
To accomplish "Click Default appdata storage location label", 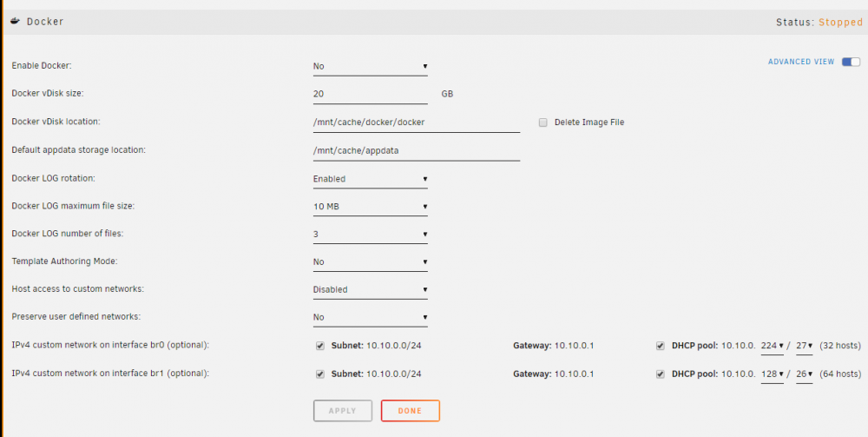I will (79, 150).
